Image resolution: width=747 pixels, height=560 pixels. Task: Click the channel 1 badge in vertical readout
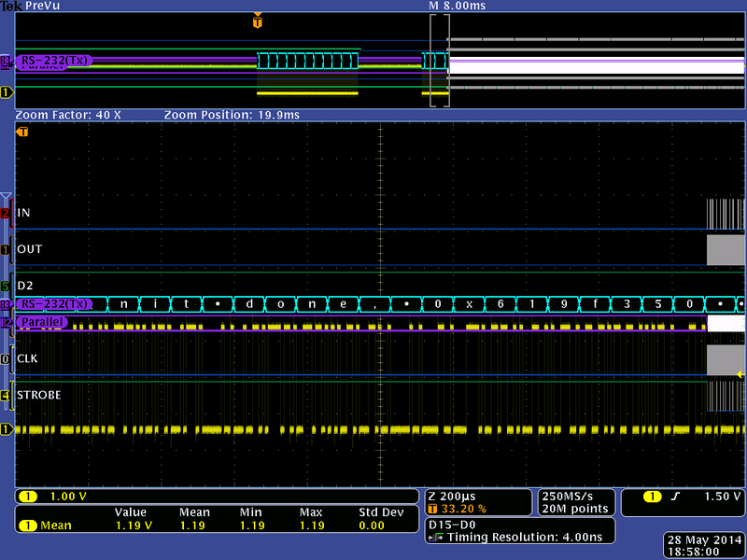(28, 497)
